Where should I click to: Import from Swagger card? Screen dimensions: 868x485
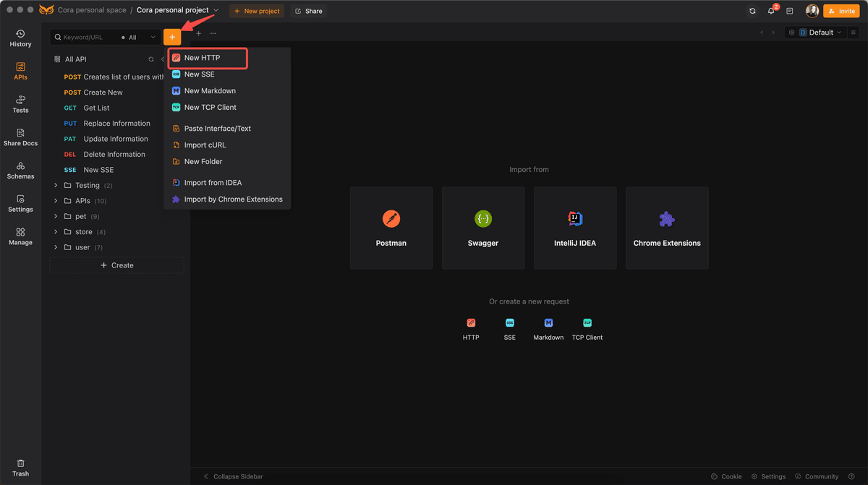[x=483, y=228]
